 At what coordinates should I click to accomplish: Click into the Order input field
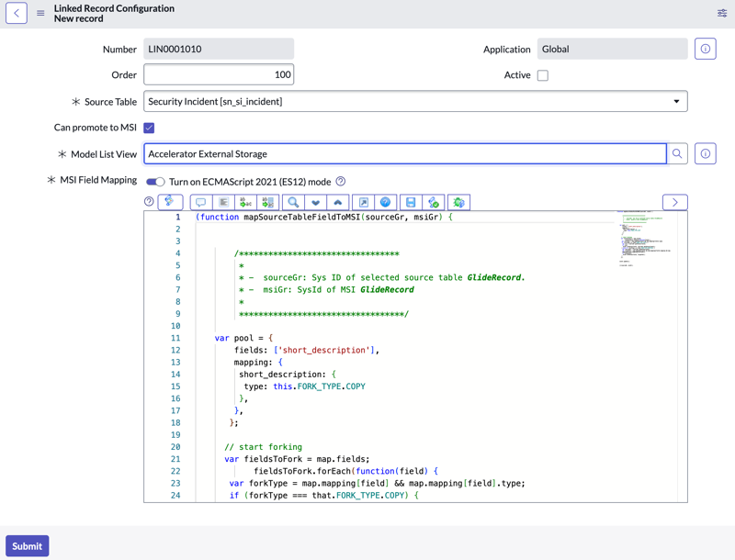219,74
